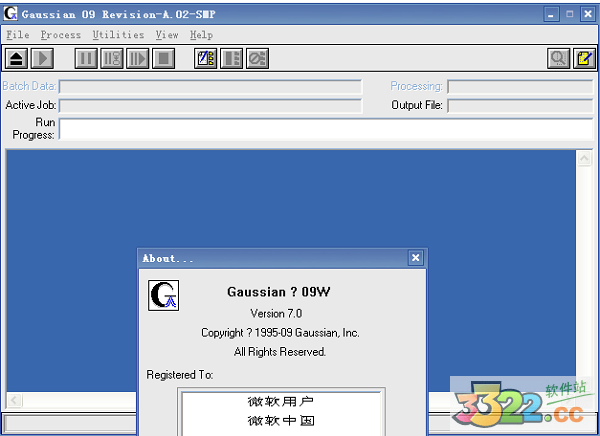Click the '微软用户' registered user text
The image size is (600, 436).
(281, 402)
